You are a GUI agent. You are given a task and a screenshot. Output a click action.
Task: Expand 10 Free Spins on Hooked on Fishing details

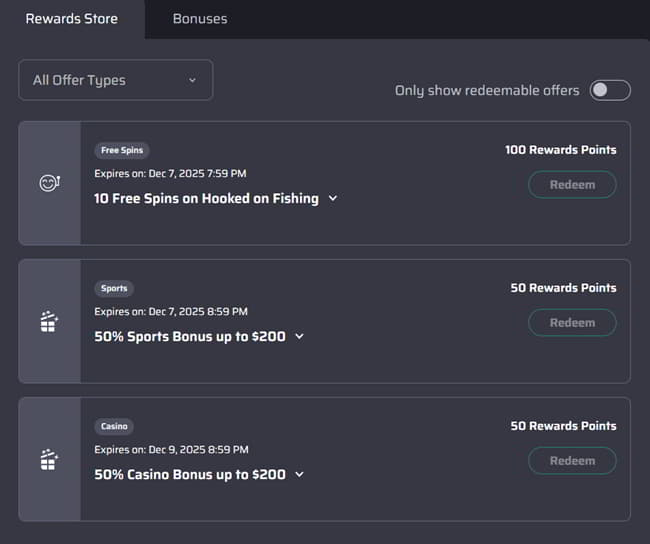(x=332, y=199)
